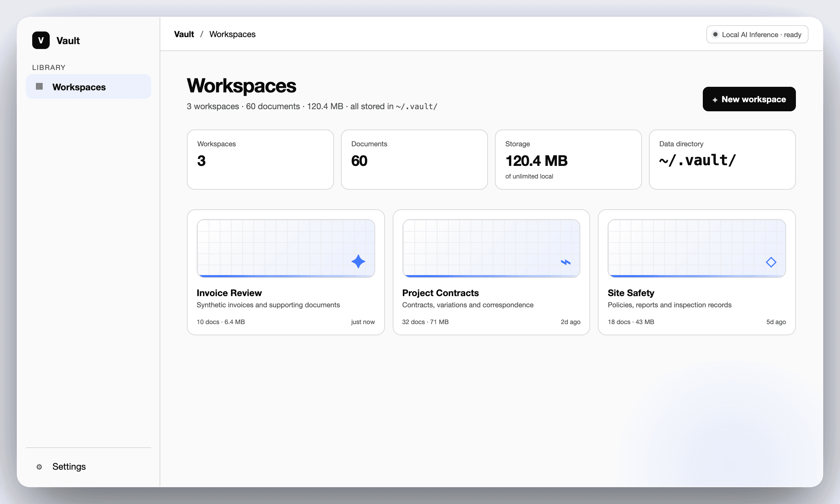Click the Workspaces page heading
This screenshot has width=840, height=504.
coord(241,86)
